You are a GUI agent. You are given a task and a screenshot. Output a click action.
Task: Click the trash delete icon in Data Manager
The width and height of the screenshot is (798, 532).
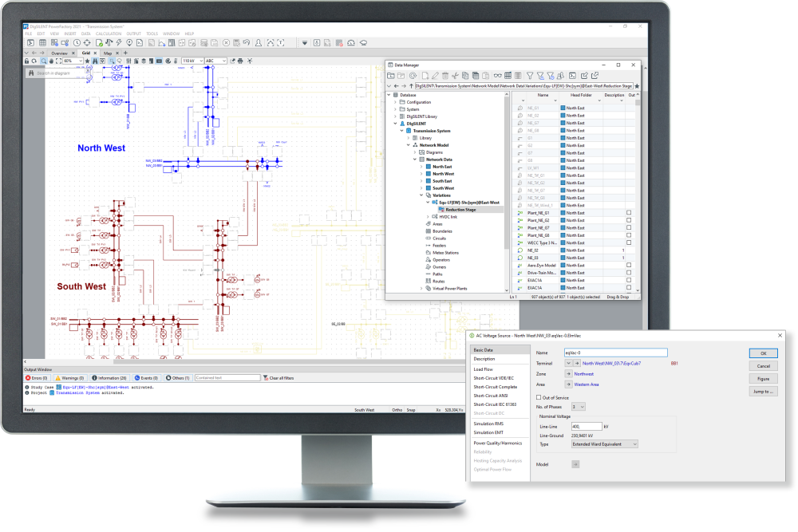click(x=445, y=76)
